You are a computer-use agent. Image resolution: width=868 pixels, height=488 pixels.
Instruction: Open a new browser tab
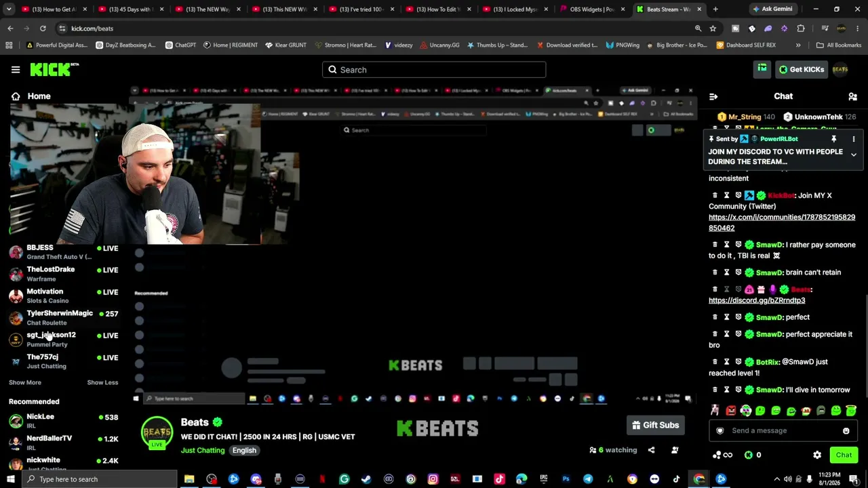coord(715,9)
